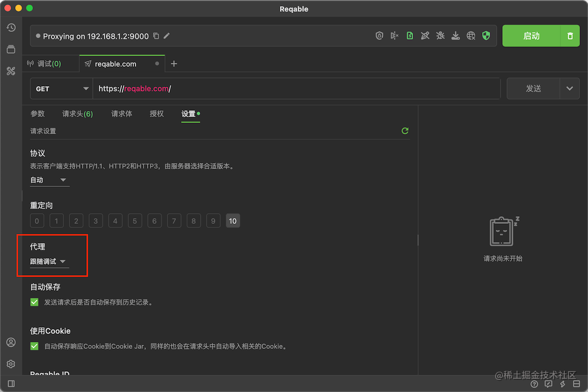The width and height of the screenshot is (588, 392).
Task: Click the rewrite crossed-pencil icon in toolbar
Action: (425, 35)
